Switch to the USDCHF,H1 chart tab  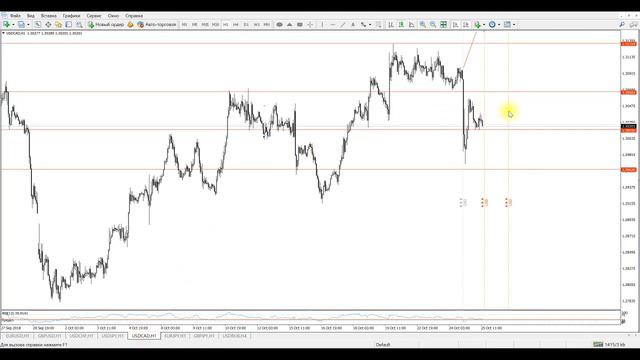pos(81,336)
